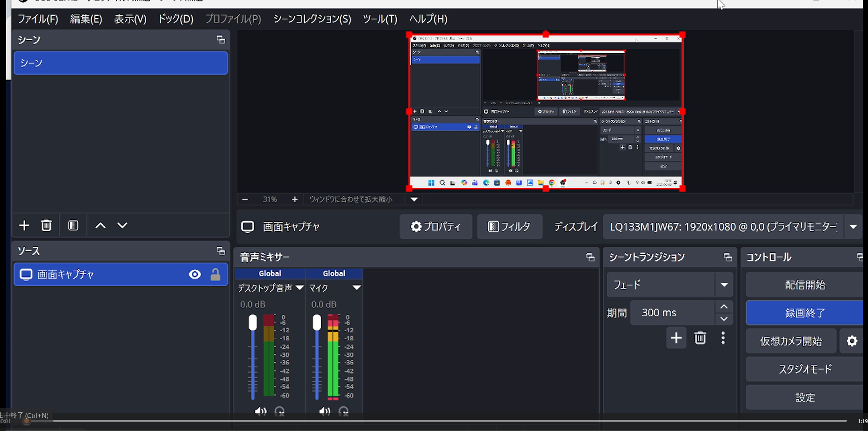The image size is (868, 431).
Task: Open scene filters icon in Scenes panel
Action: (x=73, y=225)
